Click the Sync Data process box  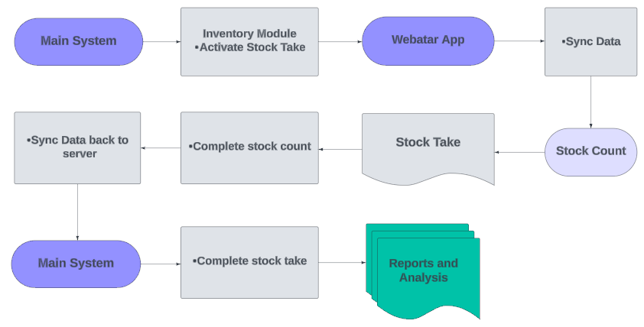[x=590, y=41]
